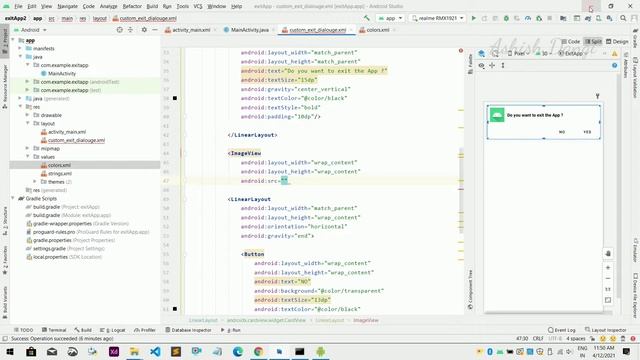Open Android Studio icon in the taskbar

320,351
